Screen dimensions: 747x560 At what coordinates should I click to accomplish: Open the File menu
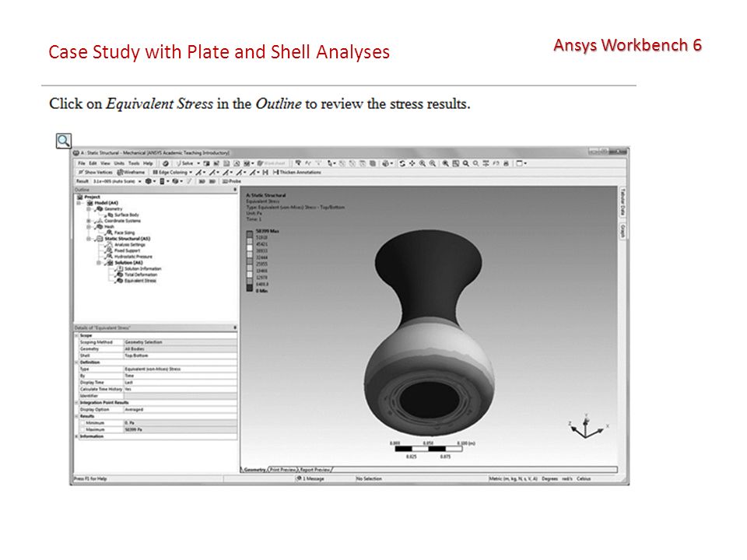[x=82, y=163]
